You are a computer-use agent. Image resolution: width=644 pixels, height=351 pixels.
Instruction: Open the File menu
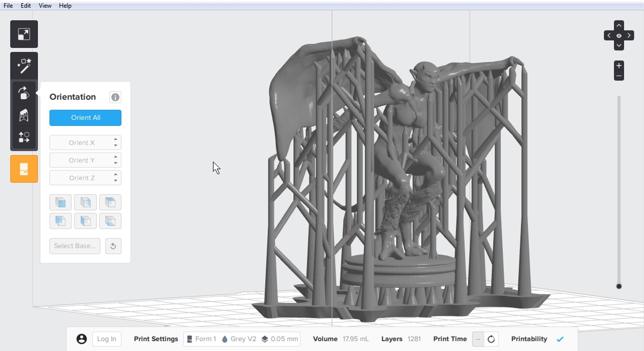8,6
